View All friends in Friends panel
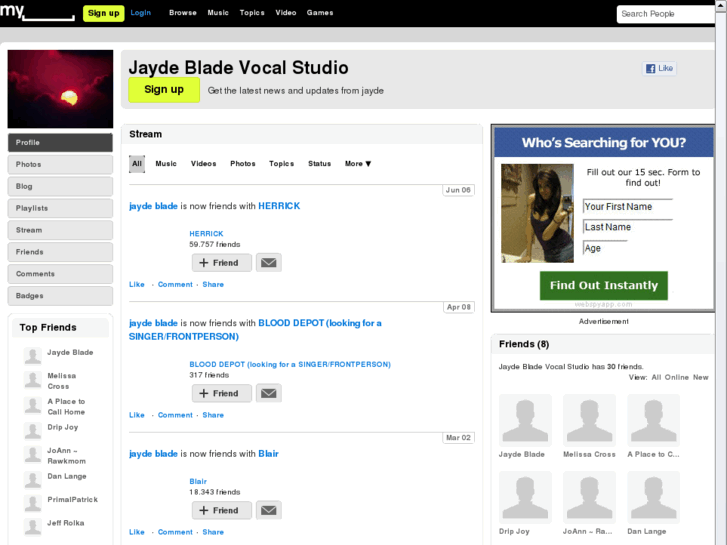727x545 pixels. point(657,377)
